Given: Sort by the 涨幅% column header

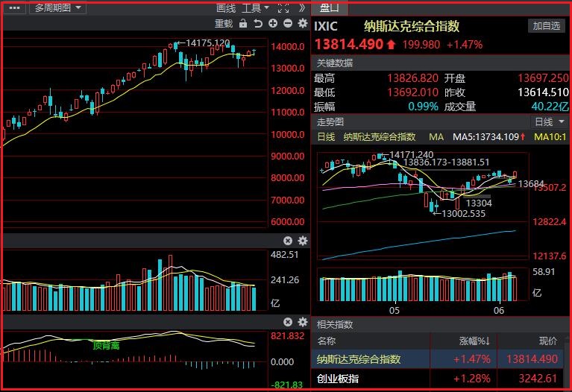Looking at the screenshot, I should (x=474, y=341).
